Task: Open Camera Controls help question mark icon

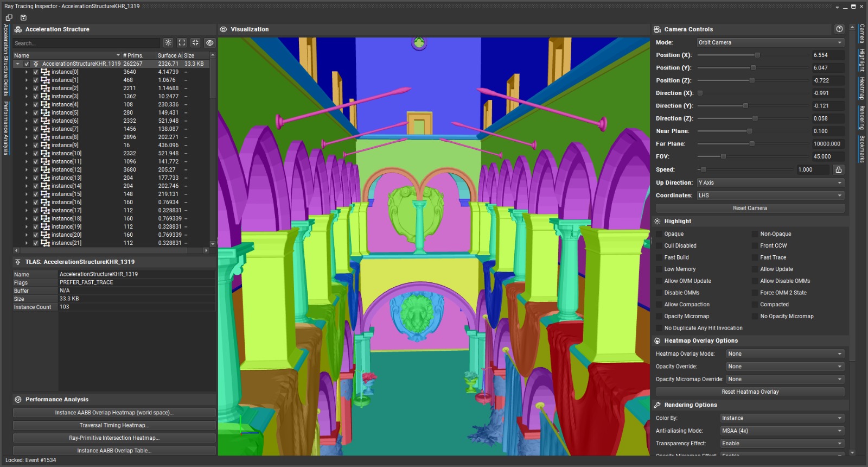Action: (x=839, y=29)
